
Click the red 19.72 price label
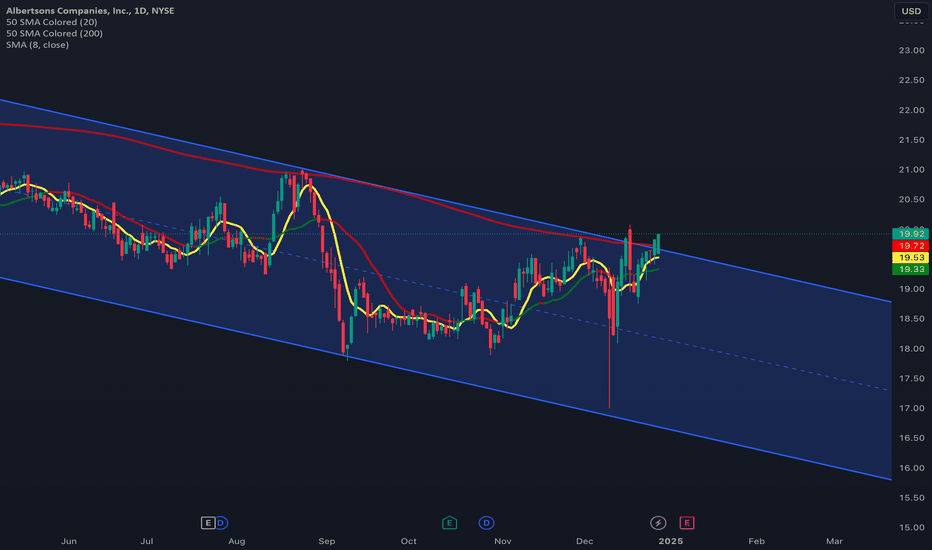click(911, 246)
